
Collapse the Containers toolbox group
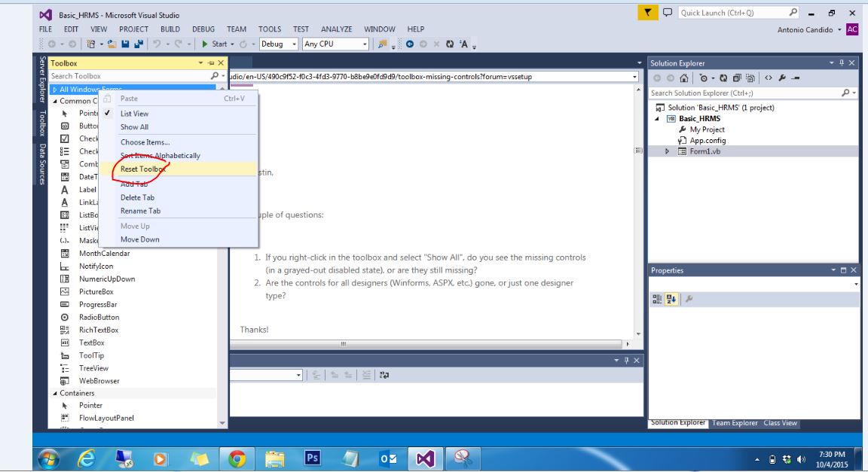coord(55,394)
